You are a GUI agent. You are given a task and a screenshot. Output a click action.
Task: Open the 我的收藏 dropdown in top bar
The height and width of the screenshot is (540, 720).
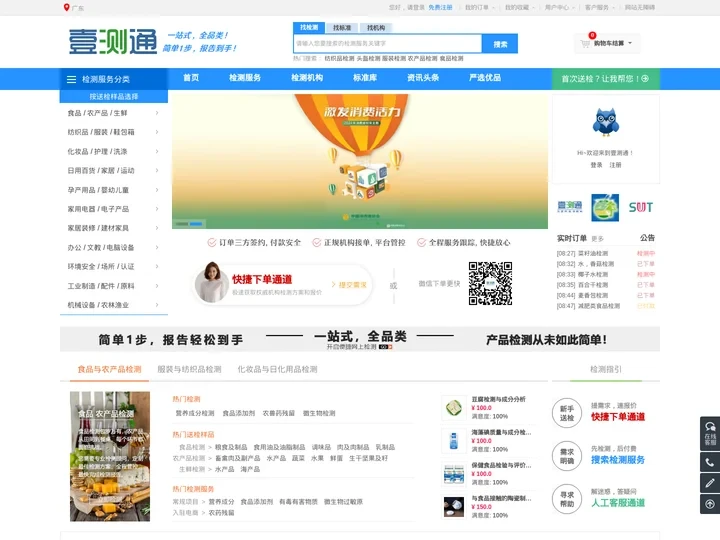(520, 7)
